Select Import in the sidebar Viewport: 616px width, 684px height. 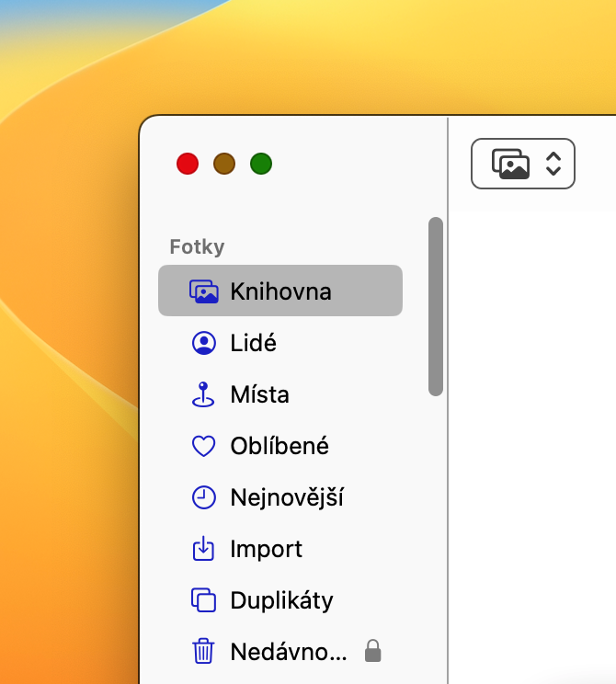click(280, 549)
